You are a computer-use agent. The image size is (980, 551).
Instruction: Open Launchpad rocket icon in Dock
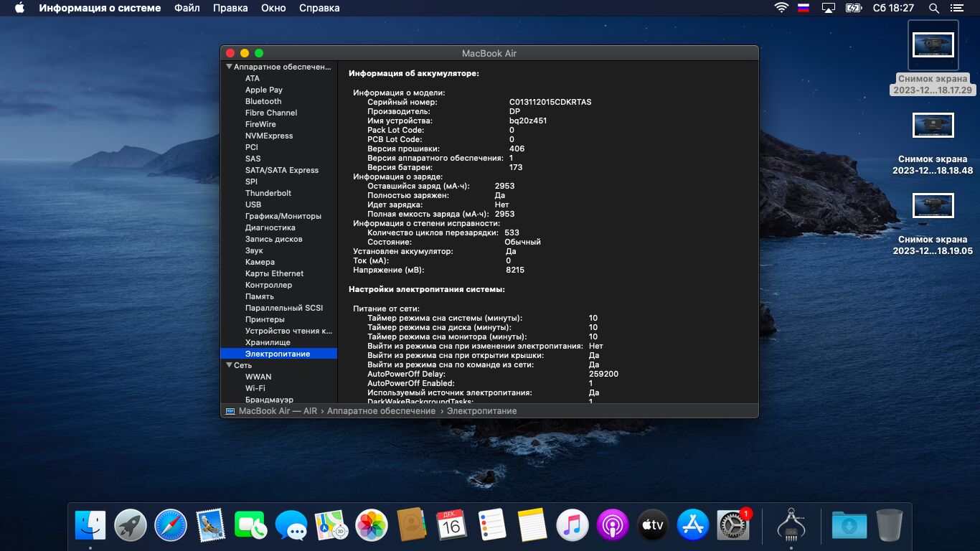click(131, 526)
